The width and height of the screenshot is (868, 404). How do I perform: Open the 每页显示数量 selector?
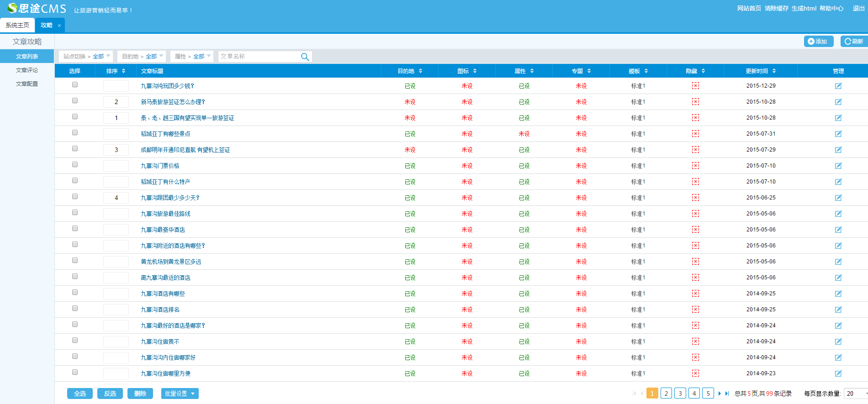(x=855, y=394)
